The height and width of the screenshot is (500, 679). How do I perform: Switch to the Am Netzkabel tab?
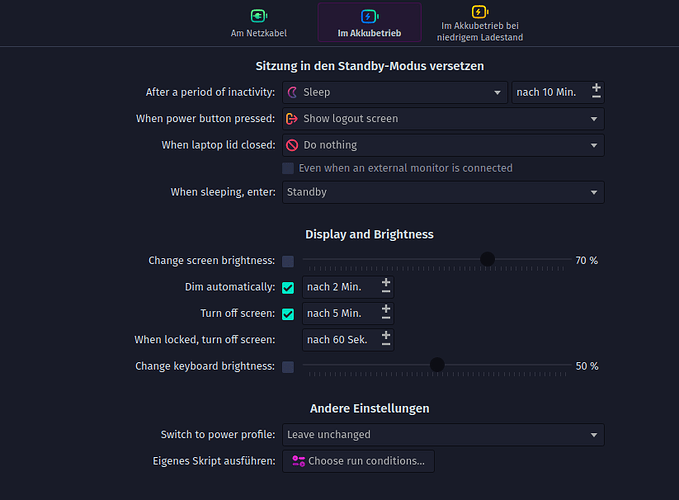[258, 24]
